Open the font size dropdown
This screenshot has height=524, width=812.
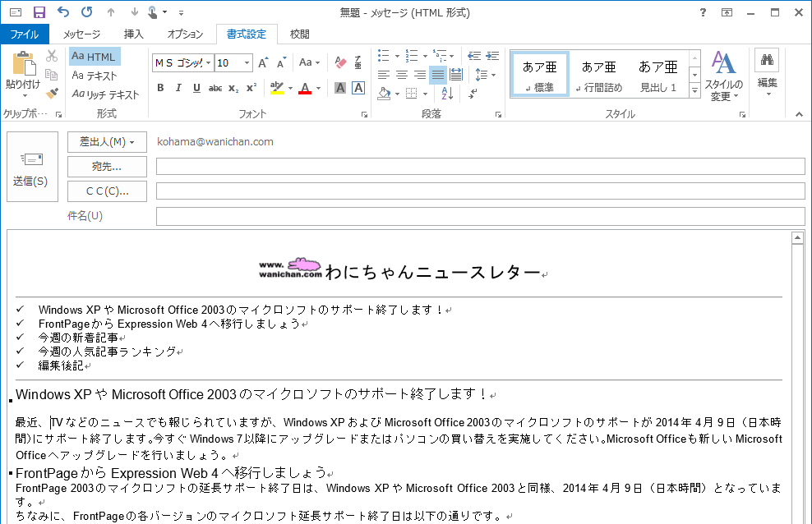(247, 63)
